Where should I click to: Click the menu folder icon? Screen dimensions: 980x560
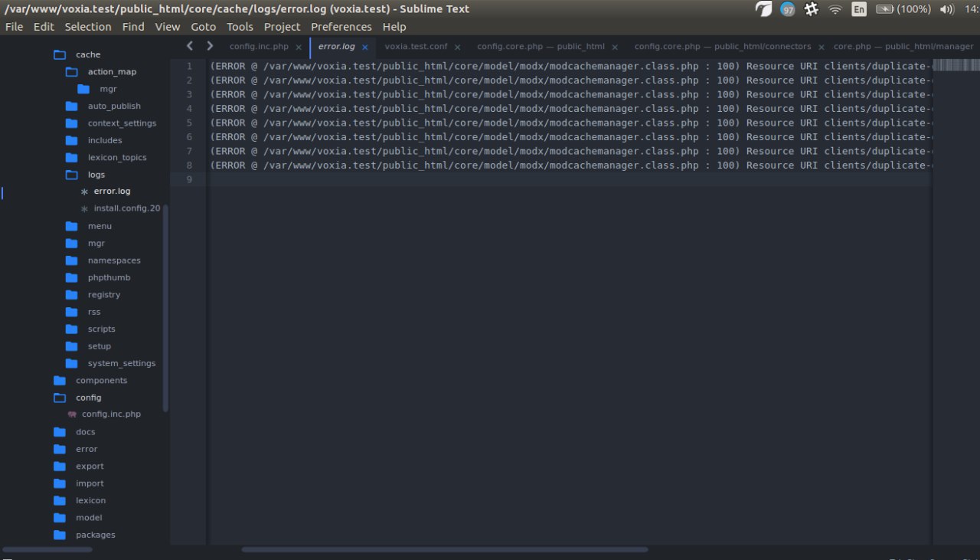(72, 226)
